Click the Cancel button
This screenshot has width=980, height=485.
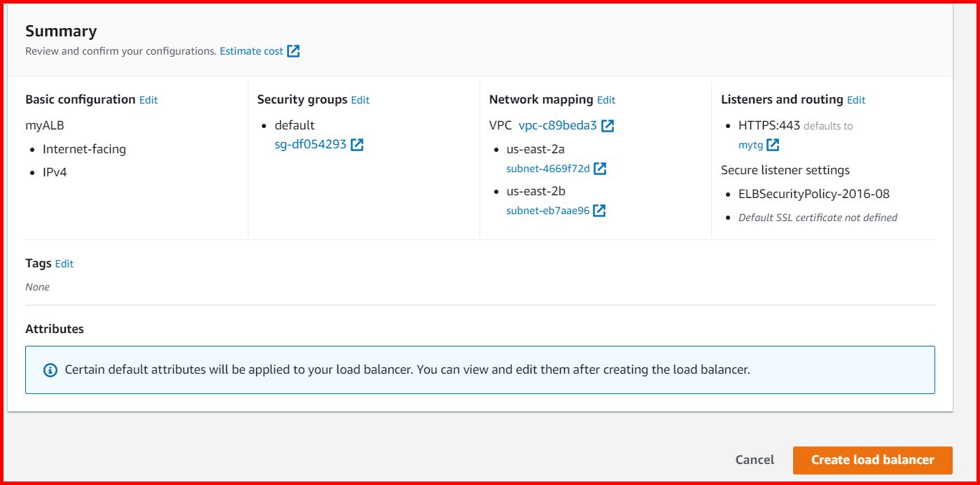pos(754,460)
